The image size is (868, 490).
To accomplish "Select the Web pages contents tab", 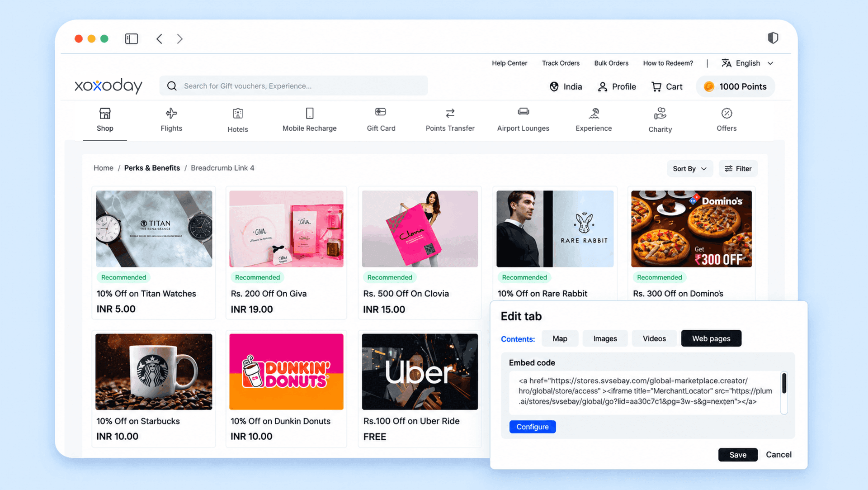I will (x=711, y=338).
